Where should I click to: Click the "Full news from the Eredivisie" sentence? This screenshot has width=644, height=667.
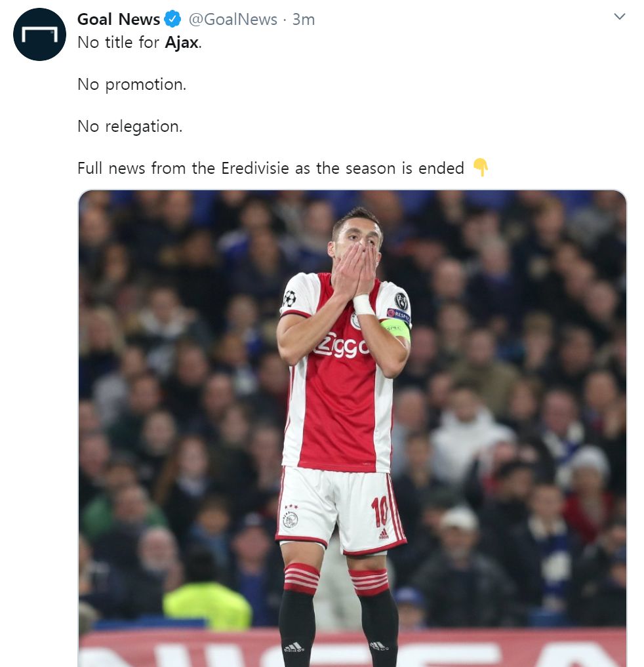point(270,168)
